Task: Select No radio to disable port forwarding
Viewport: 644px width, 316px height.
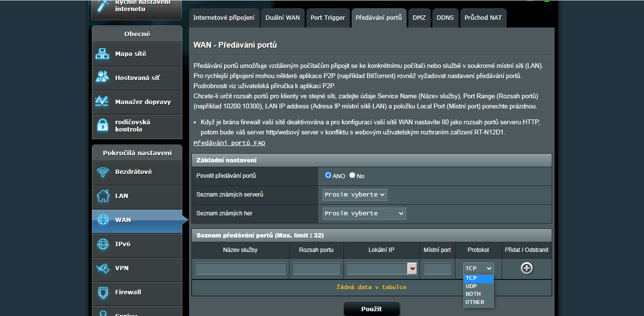Action: tap(352, 175)
